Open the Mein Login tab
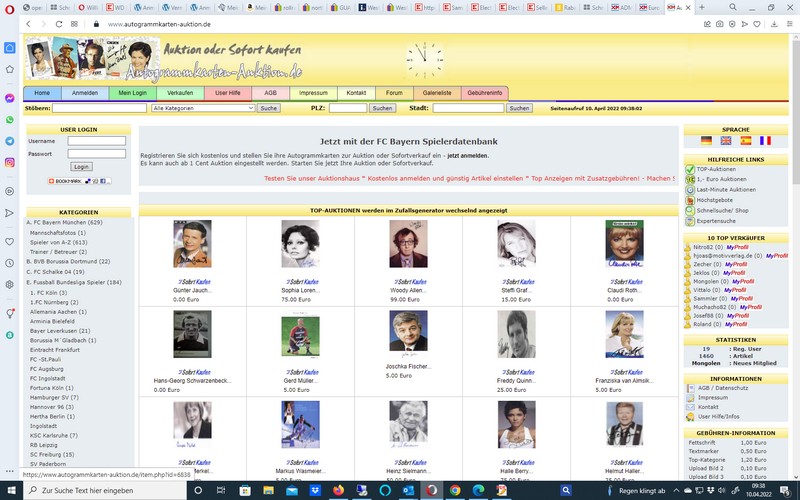This screenshot has height=500, width=800. pyautogui.click(x=133, y=93)
